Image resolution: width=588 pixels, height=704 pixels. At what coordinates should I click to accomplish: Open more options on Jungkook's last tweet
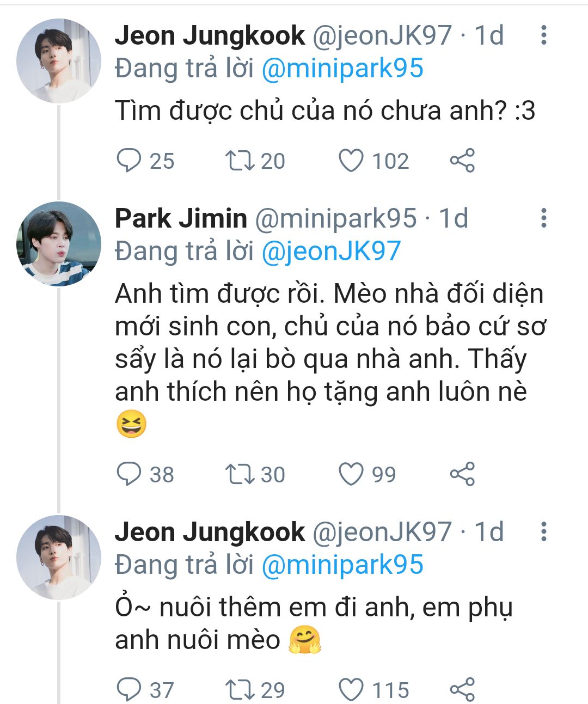click(x=543, y=532)
